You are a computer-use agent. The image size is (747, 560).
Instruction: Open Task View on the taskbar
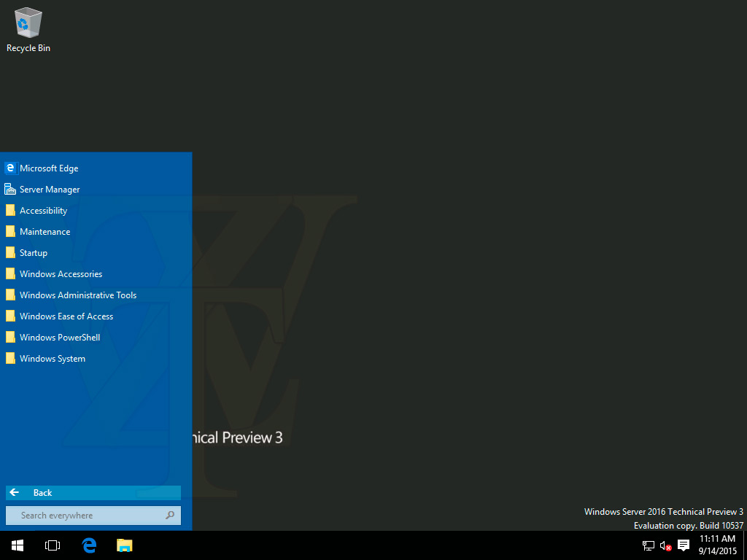[53, 545]
